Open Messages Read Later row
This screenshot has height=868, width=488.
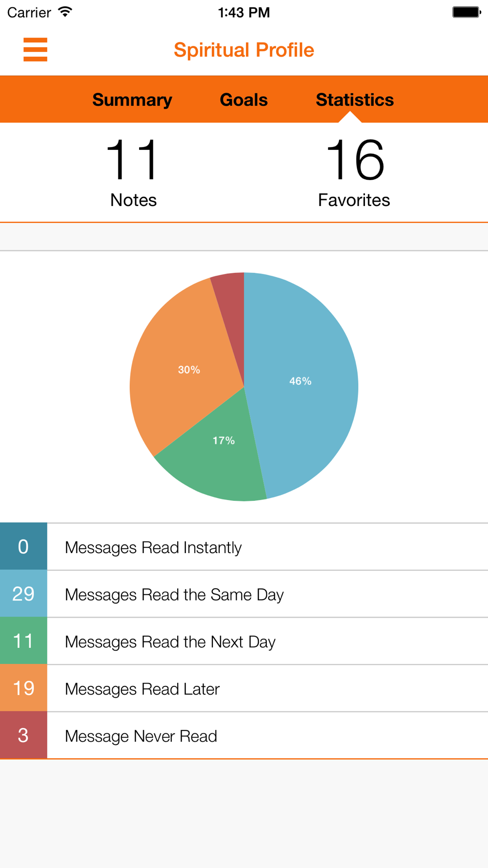tap(244, 688)
